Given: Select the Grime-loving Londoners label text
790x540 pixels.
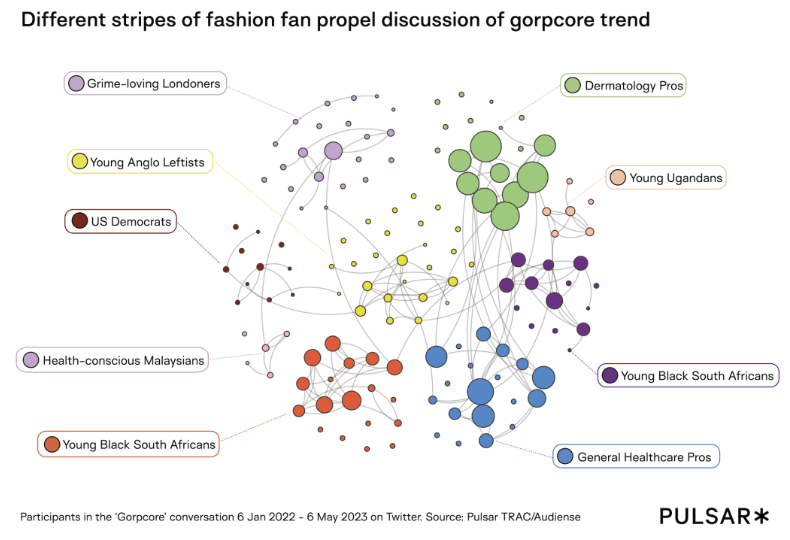Looking at the screenshot, I should (153, 84).
